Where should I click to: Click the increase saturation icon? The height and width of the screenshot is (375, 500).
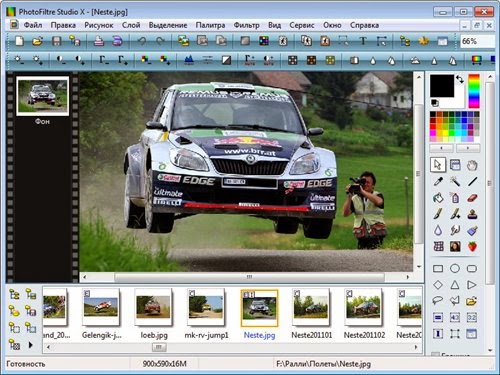[x=165, y=60]
